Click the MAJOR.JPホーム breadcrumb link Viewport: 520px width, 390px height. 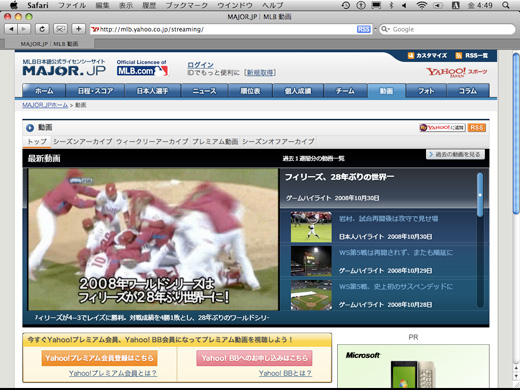(x=45, y=105)
